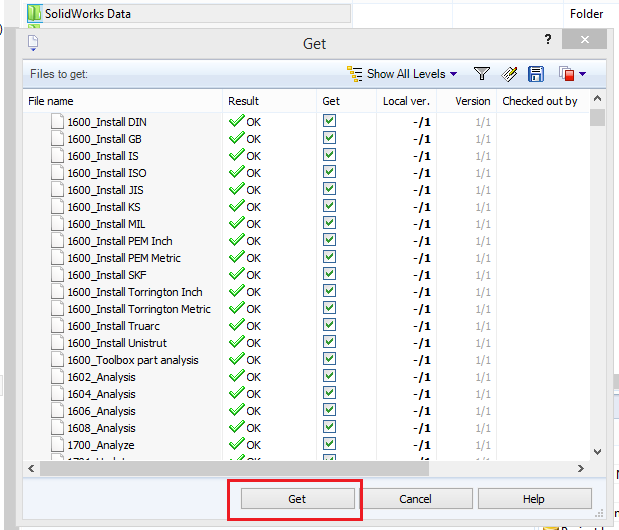The width and height of the screenshot is (619, 530).
Task: Click the horizontal scrollbar right arrow
Action: click(x=581, y=468)
